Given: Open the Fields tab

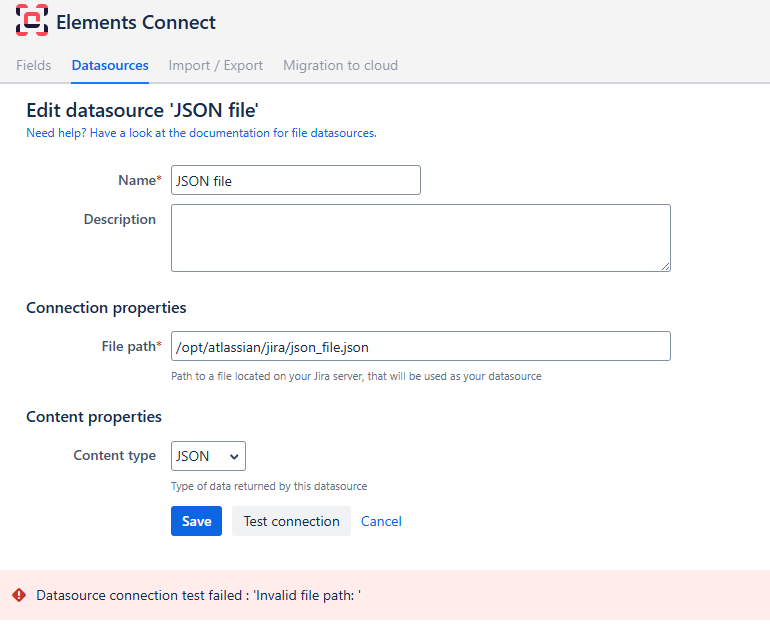Looking at the screenshot, I should pos(33,65).
